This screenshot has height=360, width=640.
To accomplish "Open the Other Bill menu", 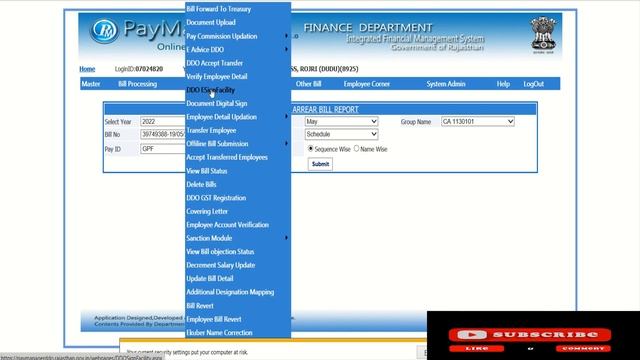I will (x=309, y=84).
